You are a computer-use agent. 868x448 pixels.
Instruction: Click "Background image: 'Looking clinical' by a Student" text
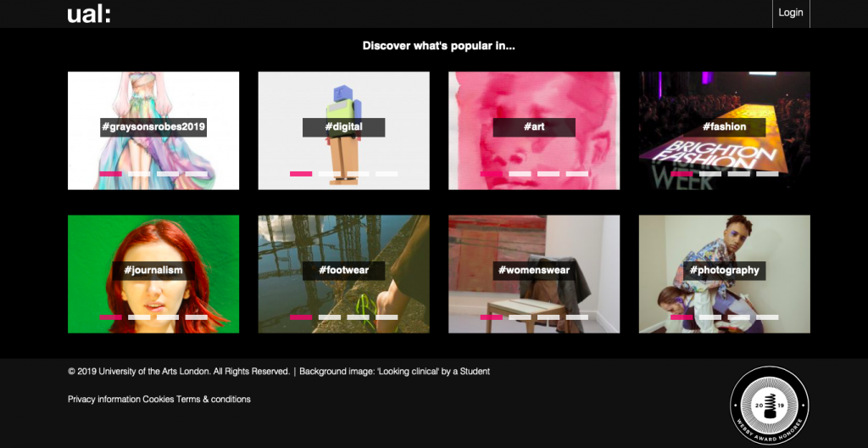tap(395, 372)
